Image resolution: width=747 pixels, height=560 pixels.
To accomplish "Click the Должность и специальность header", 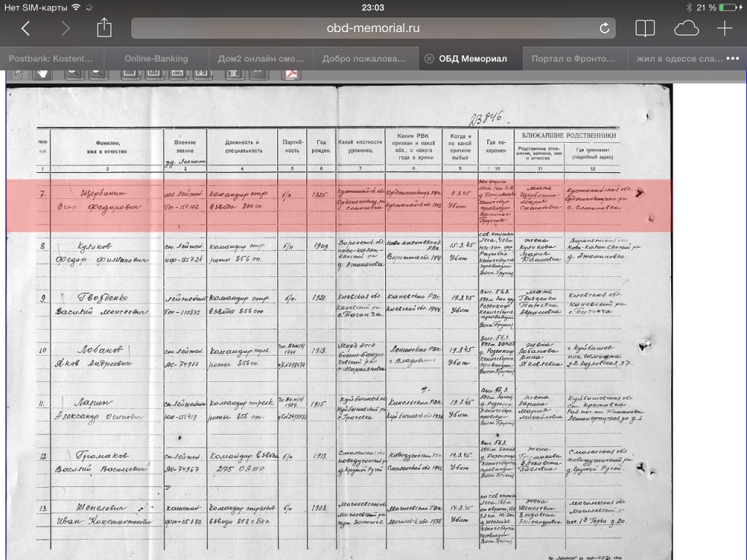I will click(242, 146).
